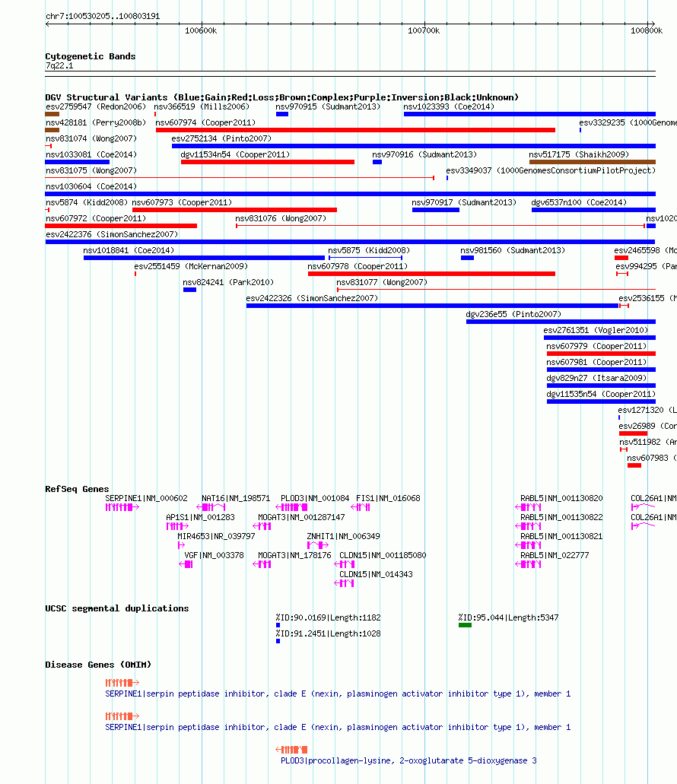Select the chr7:100530205..100803191 coordinates text
The image size is (677, 784).
pyautogui.click(x=103, y=16)
